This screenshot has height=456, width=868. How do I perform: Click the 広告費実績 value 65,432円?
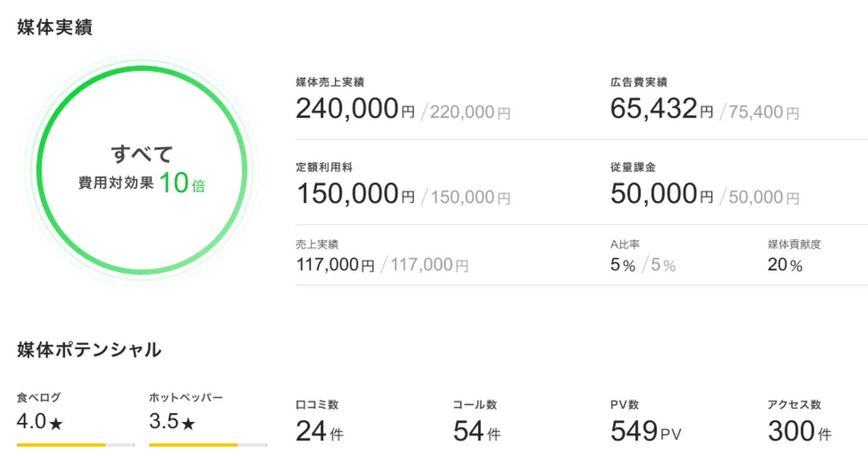coord(661,109)
